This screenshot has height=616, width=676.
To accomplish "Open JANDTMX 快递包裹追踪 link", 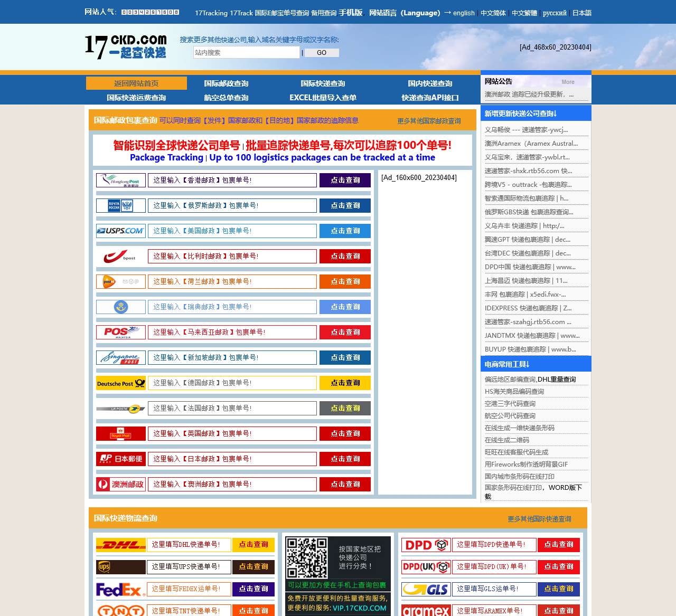I will point(532,336).
